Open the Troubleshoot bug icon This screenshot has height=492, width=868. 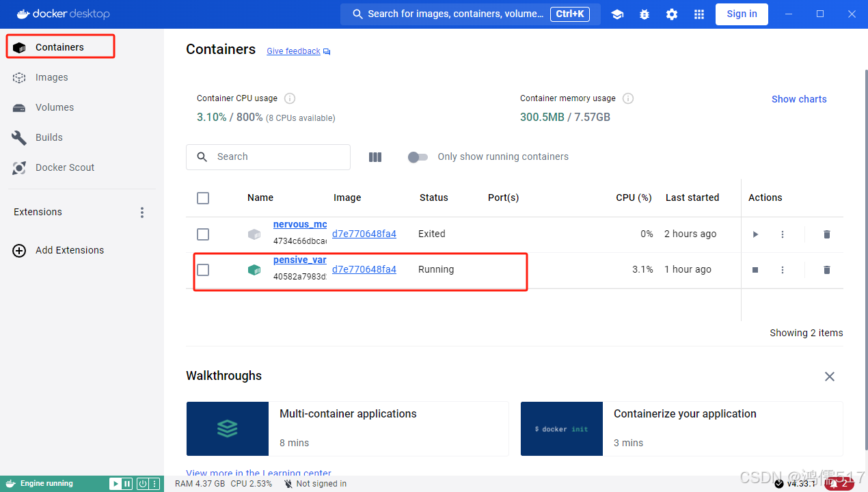tap(645, 14)
